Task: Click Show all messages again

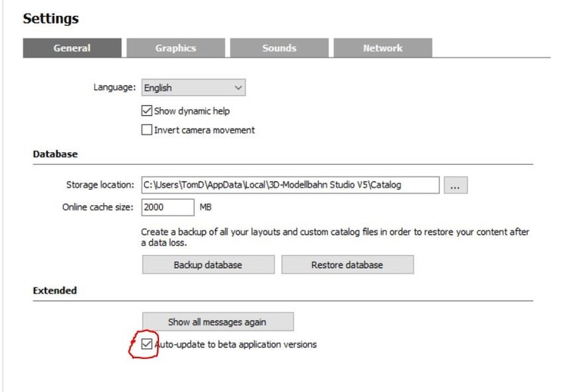Action: click(x=217, y=322)
